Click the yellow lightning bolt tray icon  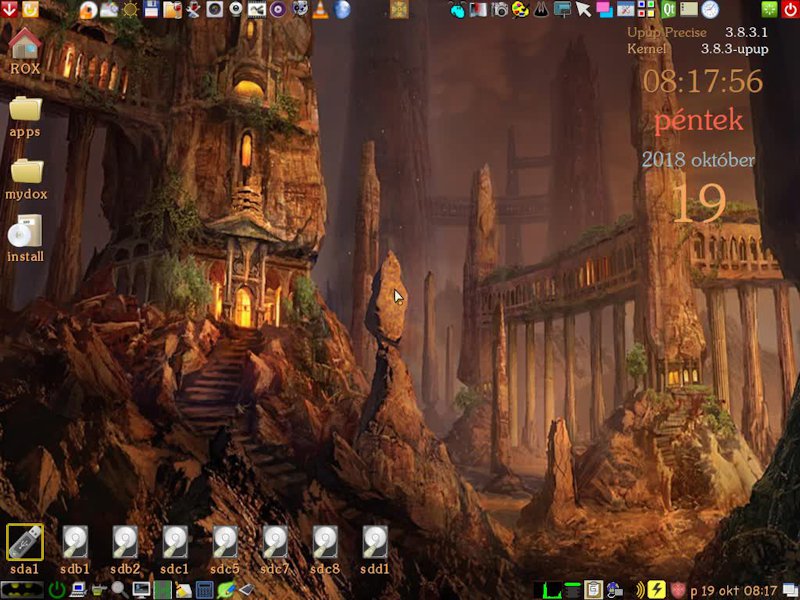click(657, 590)
